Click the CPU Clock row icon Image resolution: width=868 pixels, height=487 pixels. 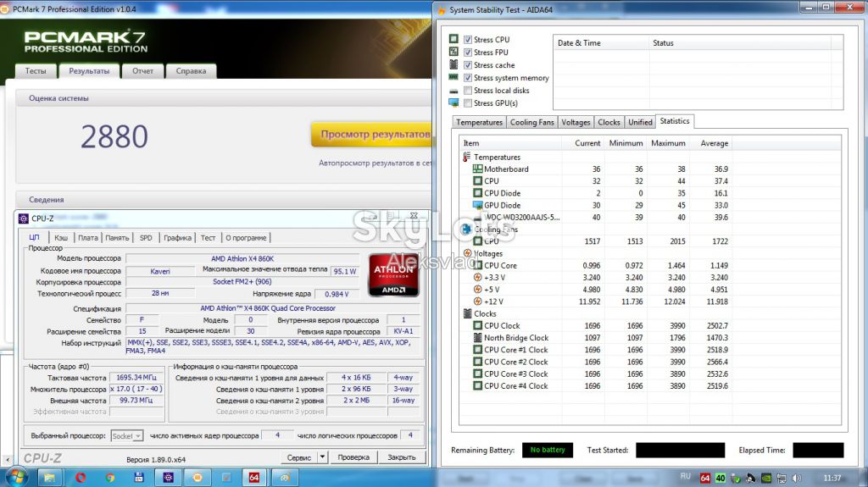click(x=477, y=325)
